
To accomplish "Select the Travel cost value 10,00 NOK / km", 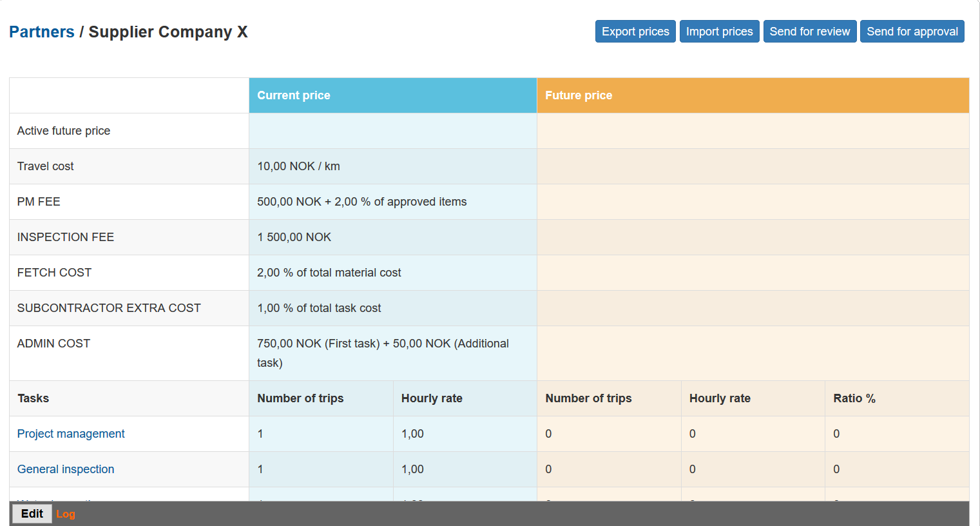I will (x=298, y=166).
